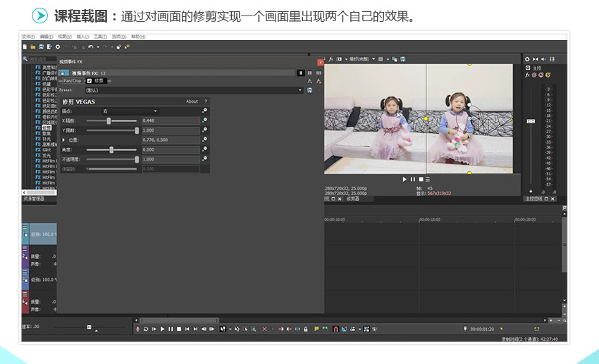The image size is (599, 364).
Task: Toggle animate icon for 不透明度 row
Action: point(205,158)
